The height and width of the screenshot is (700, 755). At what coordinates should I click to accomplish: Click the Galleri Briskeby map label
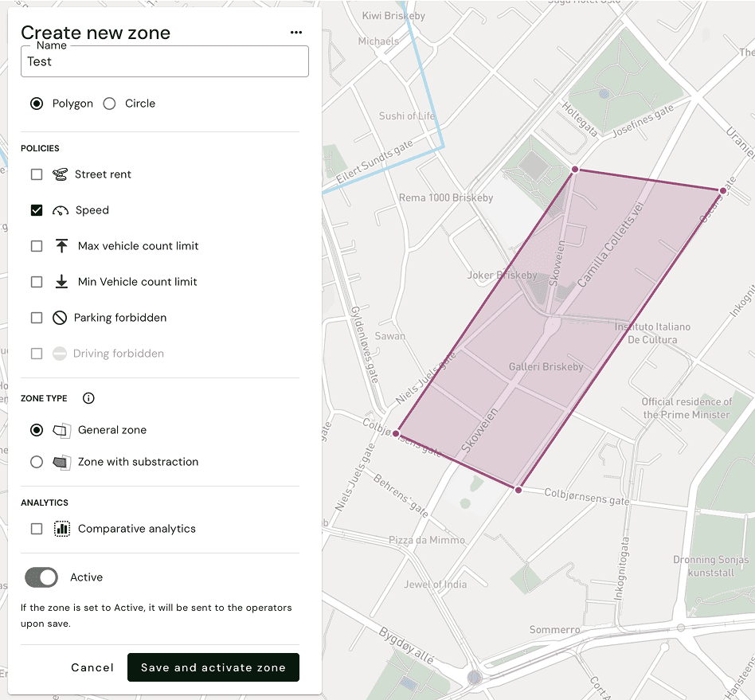pos(546,367)
